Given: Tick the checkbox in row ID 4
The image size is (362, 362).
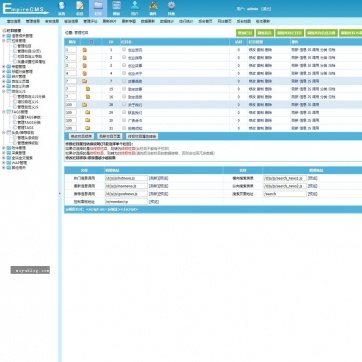Looking at the screenshot, I should point(124,73).
